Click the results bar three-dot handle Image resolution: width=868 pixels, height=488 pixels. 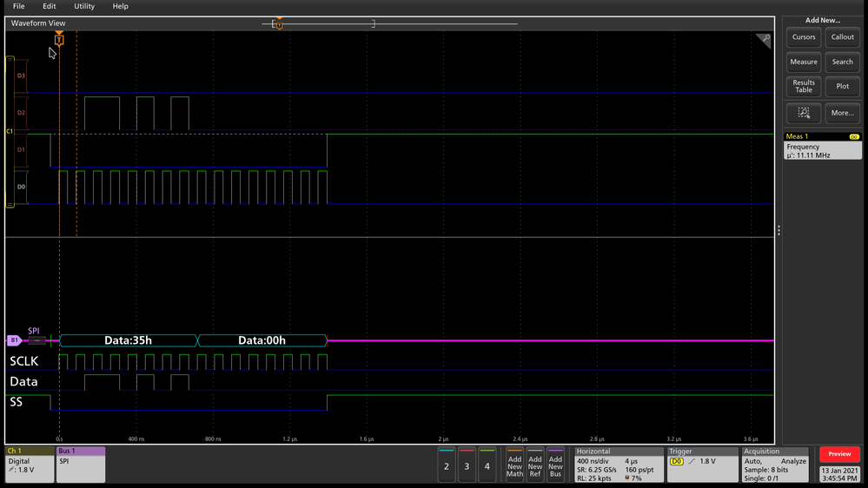click(x=779, y=230)
